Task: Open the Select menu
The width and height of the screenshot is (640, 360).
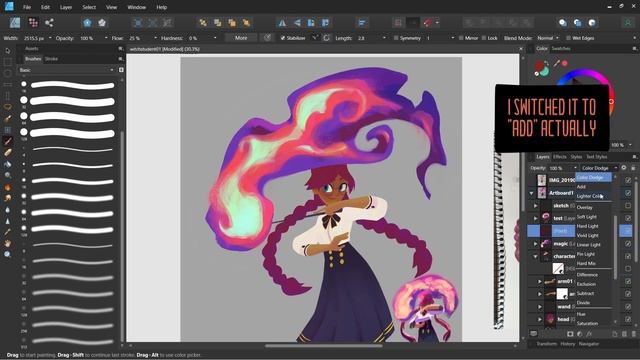Action: point(89,7)
